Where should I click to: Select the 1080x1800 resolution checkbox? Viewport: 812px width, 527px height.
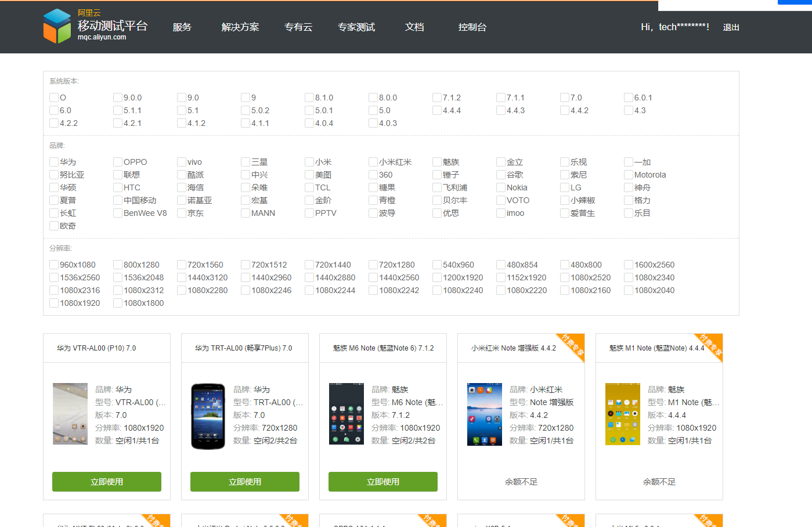118,303
